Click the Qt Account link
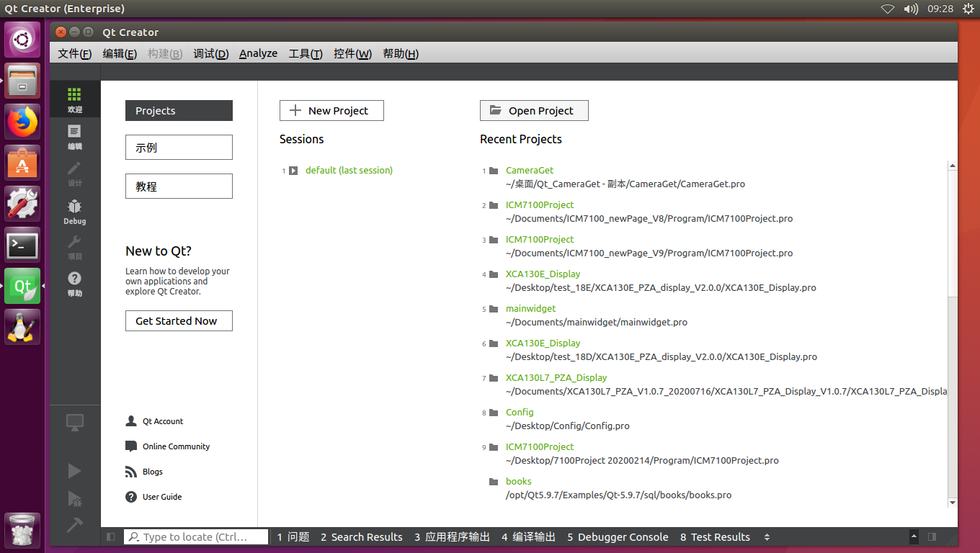The width and height of the screenshot is (980, 553). (163, 421)
